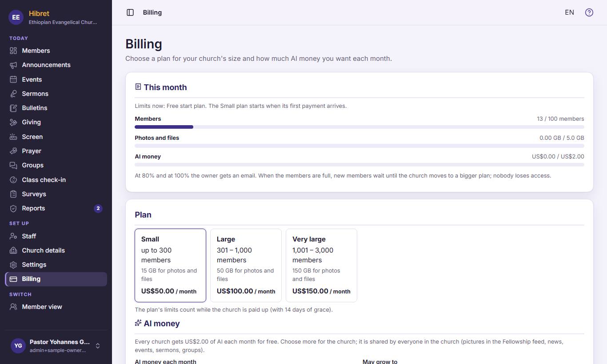The image size is (607, 364).
Task: Navigate to the Giving page label
Action: (x=31, y=122)
